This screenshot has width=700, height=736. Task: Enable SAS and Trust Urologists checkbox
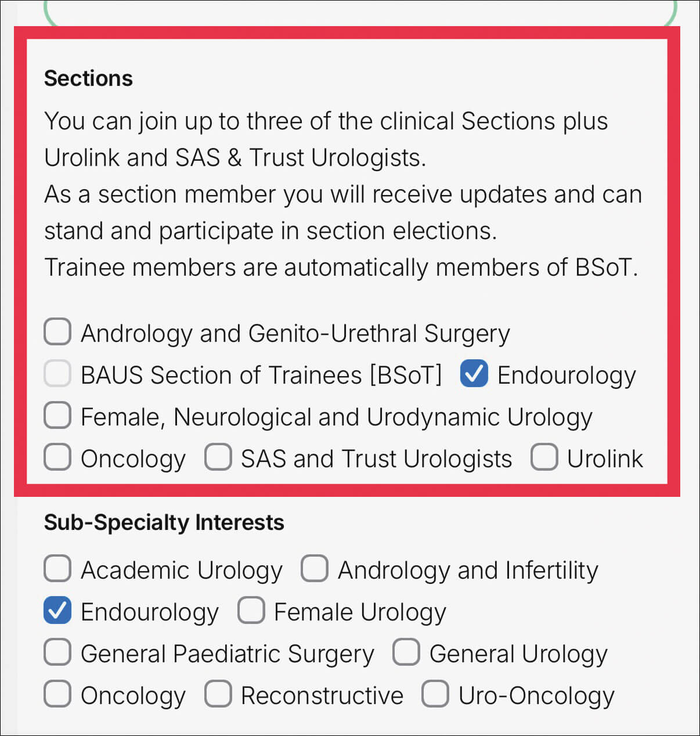tap(218, 457)
